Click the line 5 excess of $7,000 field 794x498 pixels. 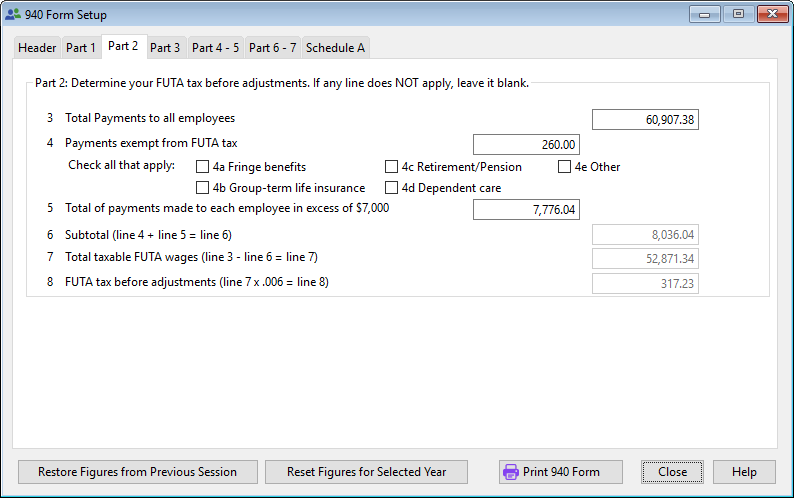point(525,209)
